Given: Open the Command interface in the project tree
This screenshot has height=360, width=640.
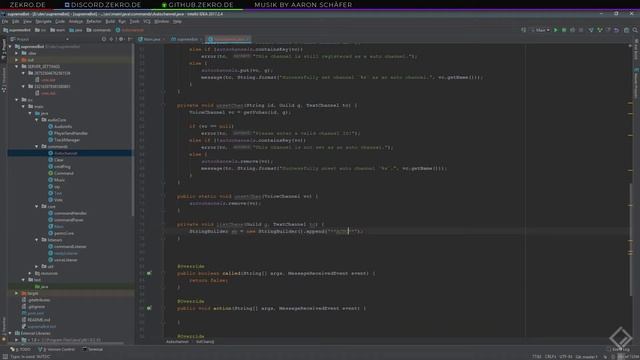Looking at the screenshot, I should coord(64,173).
